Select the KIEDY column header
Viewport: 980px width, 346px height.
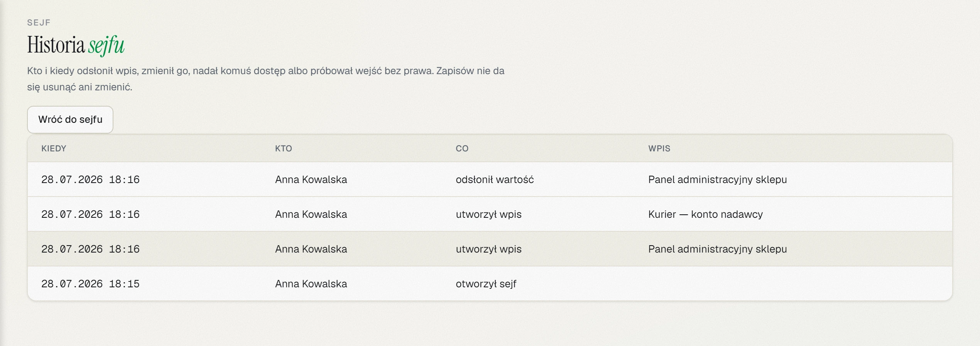[54, 149]
